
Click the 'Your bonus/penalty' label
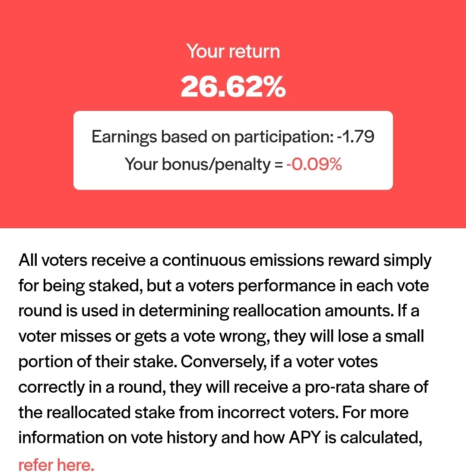click(x=197, y=164)
